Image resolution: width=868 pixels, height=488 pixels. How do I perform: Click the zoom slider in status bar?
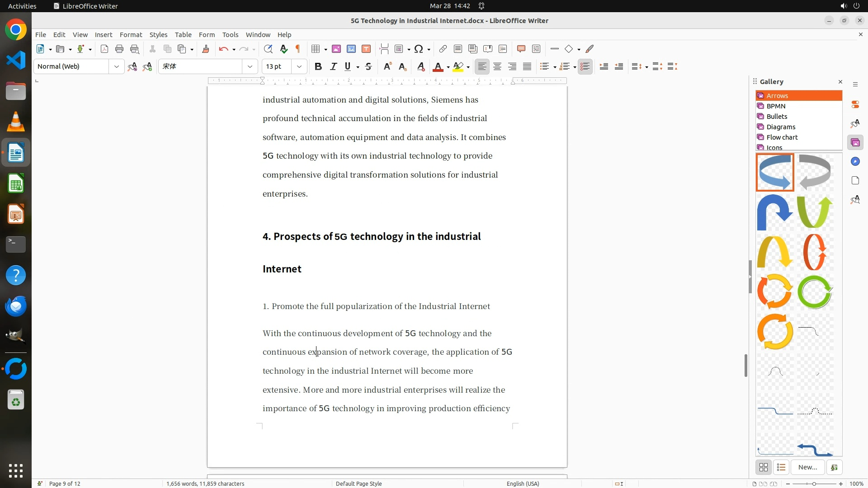tap(814, 484)
